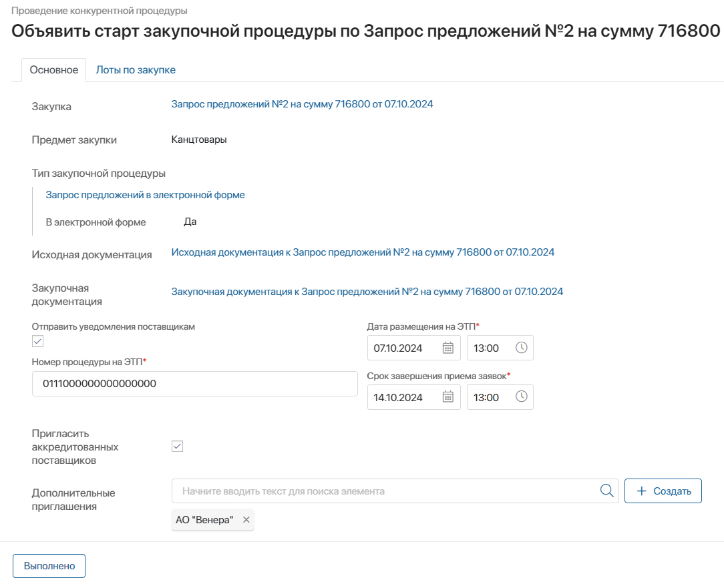The image size is (724, 588).
Task: Remove АО "Венера" tag with the x icon
Action: coord(246,520)
